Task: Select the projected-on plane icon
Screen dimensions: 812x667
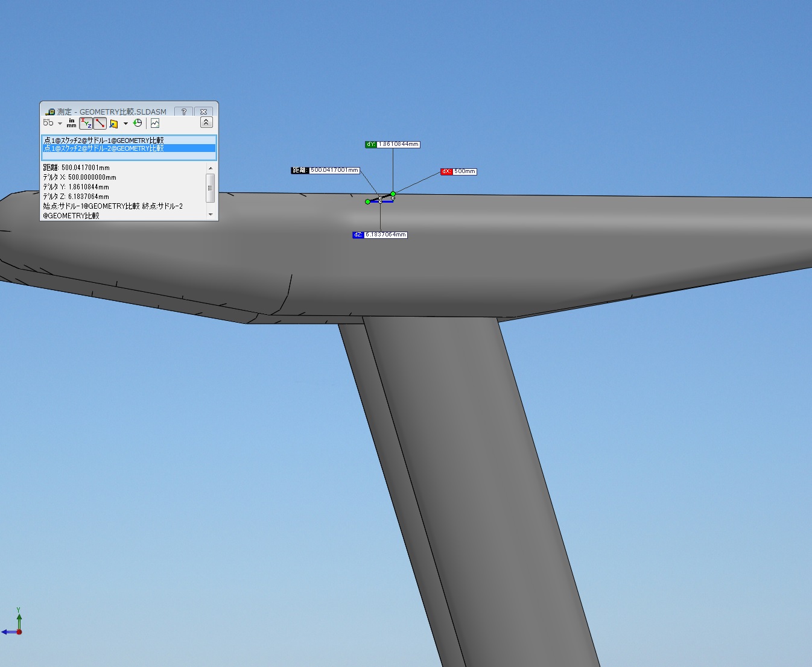Action: click(x=113, y=124)
